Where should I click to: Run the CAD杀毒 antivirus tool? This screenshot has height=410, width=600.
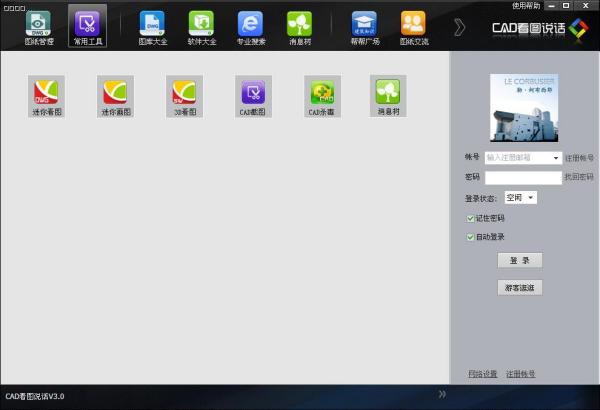(x=320, y=97)
